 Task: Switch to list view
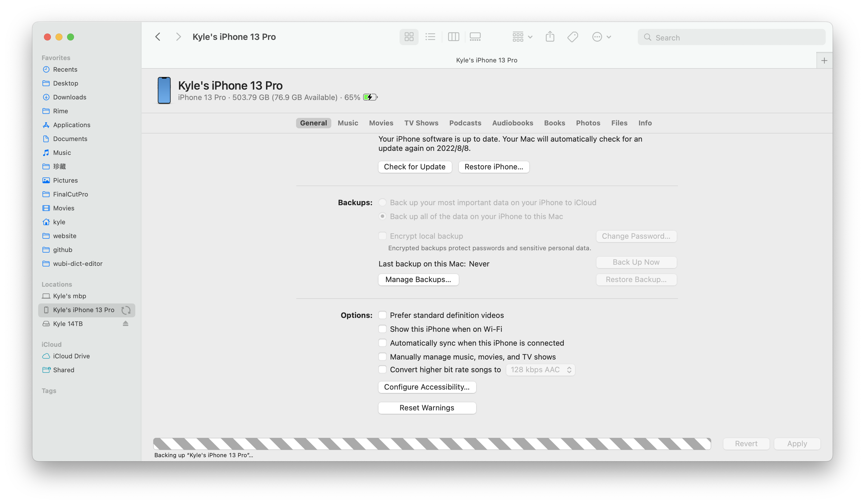click(430, 37)
